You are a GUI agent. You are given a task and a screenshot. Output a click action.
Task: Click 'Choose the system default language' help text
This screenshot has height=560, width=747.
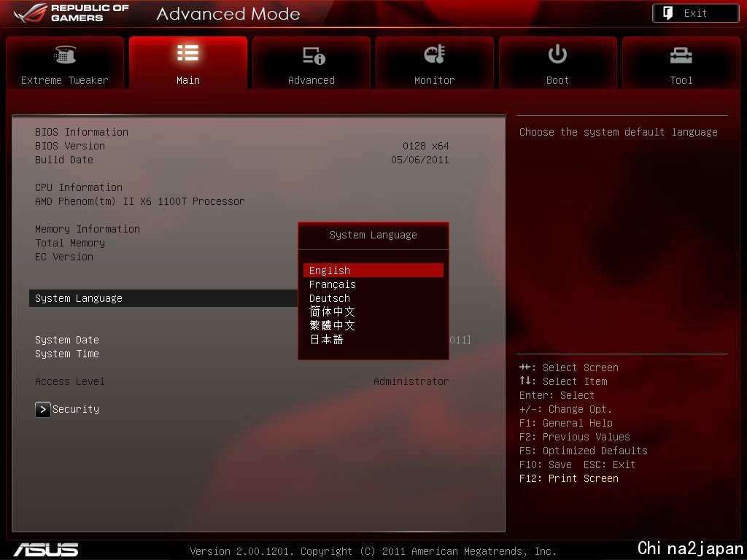tap(619, 132)
